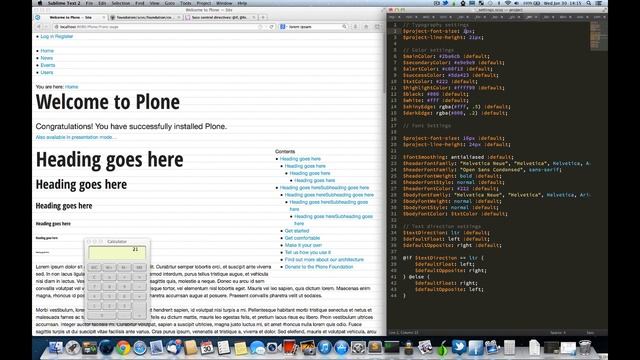
Task: Open Donate to the Plone Foundation link
Action: coord(319,267)
